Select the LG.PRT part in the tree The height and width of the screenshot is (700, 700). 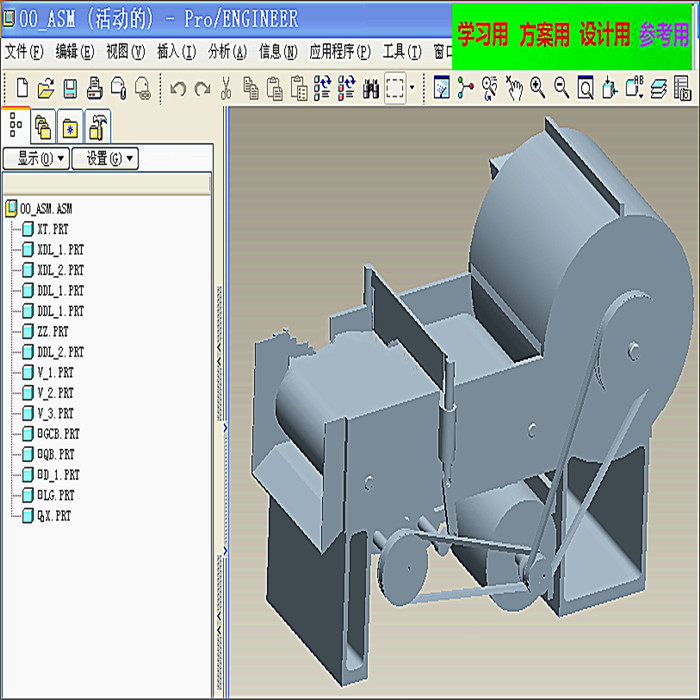(x=48, y=496)
